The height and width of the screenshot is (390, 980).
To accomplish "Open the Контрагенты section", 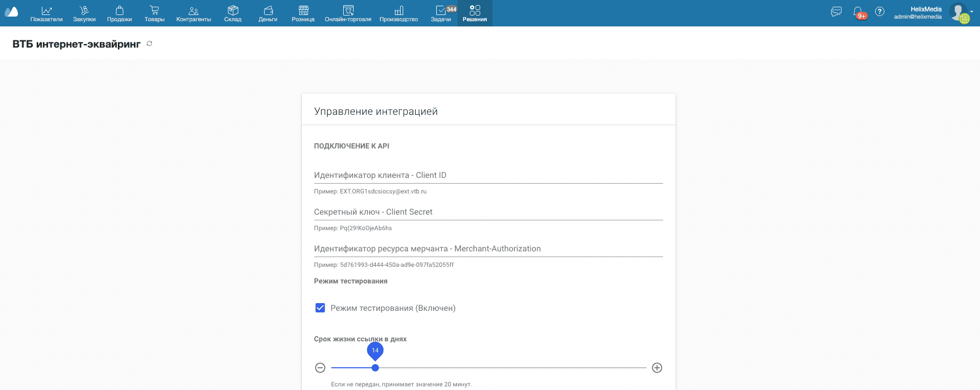I will click(194, 13).
